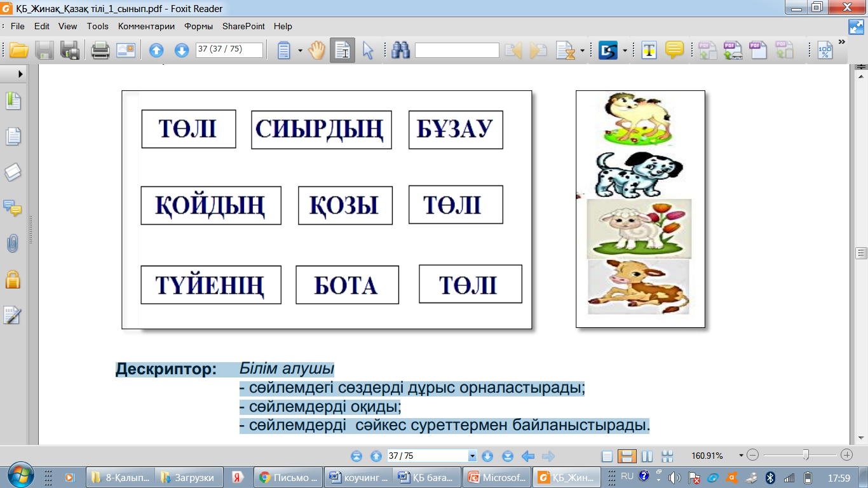This screenshot has width=868, height=488.
Task: Activate the Select Text tool
Action: (342, 50)
